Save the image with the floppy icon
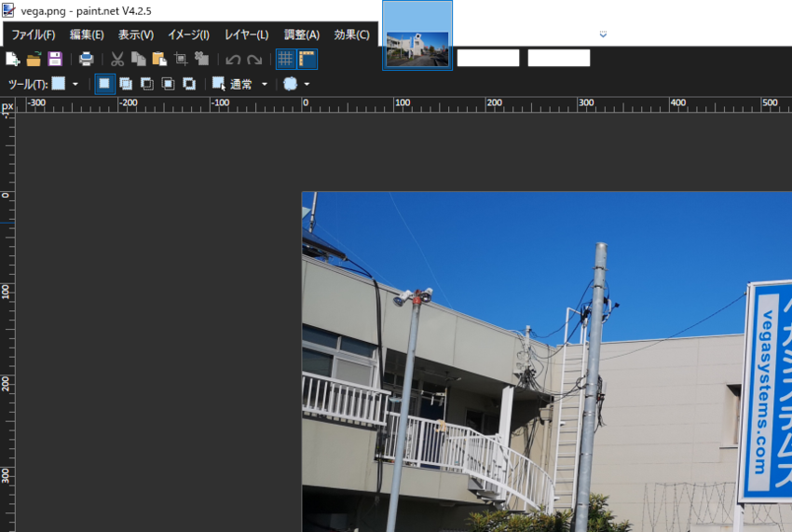 (x=55, y=59)
